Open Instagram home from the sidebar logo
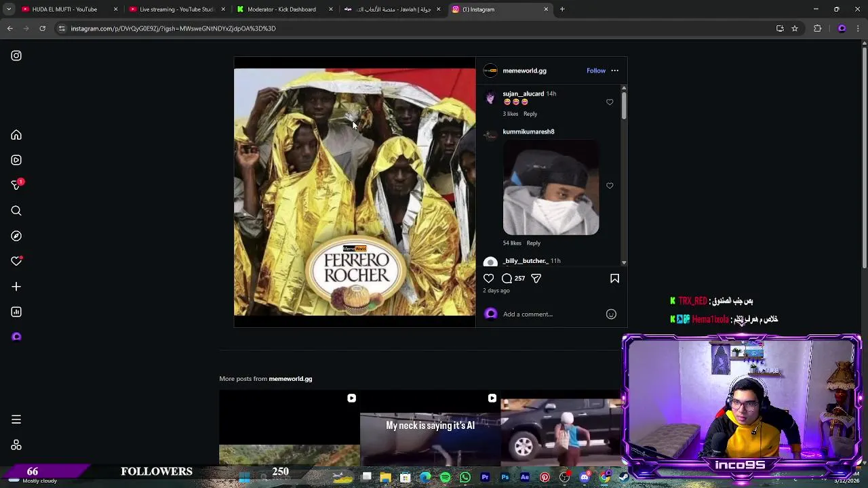The image size is (868, 488). (x=16, y=56)
